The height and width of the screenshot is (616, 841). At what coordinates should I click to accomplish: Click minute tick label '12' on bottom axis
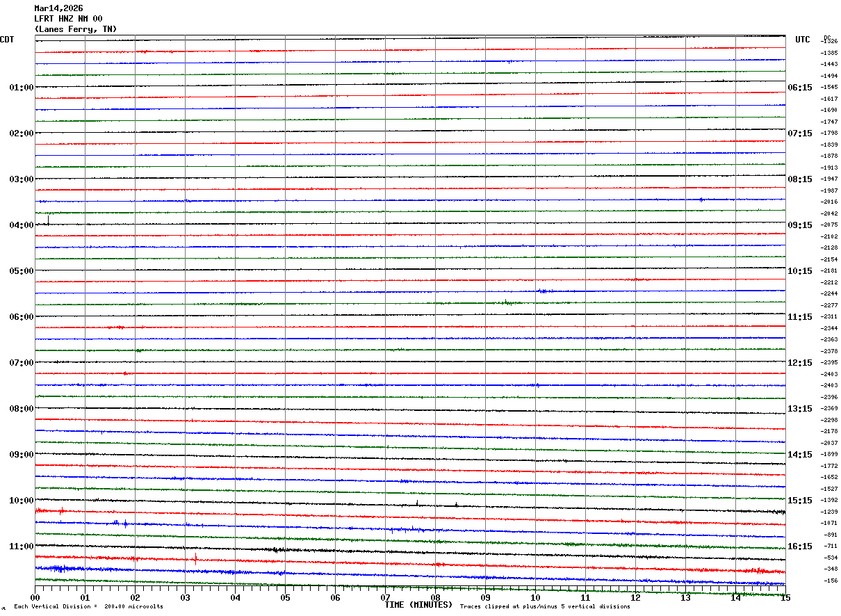pos(635,598)
